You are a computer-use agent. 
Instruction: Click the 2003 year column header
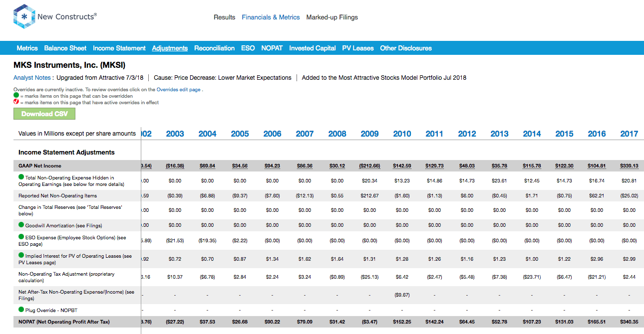175,134
